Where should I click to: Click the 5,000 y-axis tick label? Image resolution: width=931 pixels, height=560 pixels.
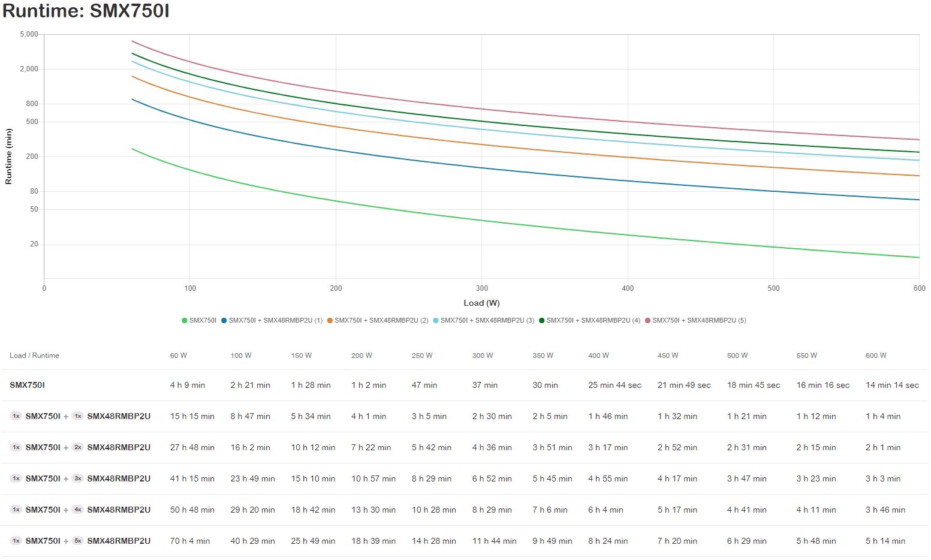point(29,34)
